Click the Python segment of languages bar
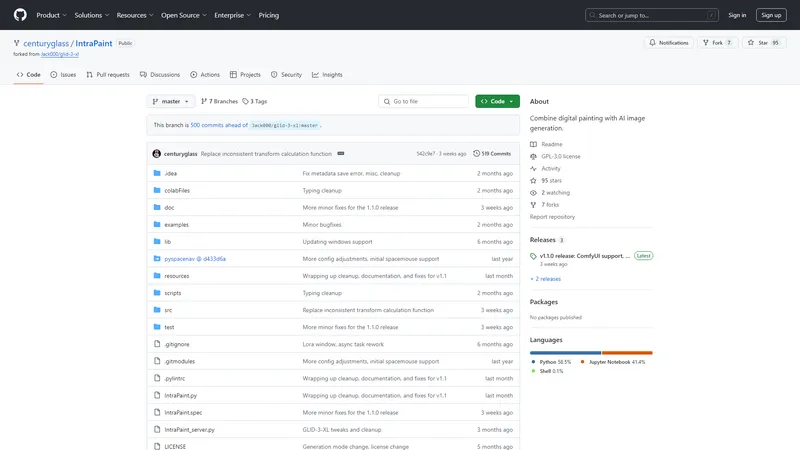This screenshot has height=450, width=800. (x=565, y=353)
